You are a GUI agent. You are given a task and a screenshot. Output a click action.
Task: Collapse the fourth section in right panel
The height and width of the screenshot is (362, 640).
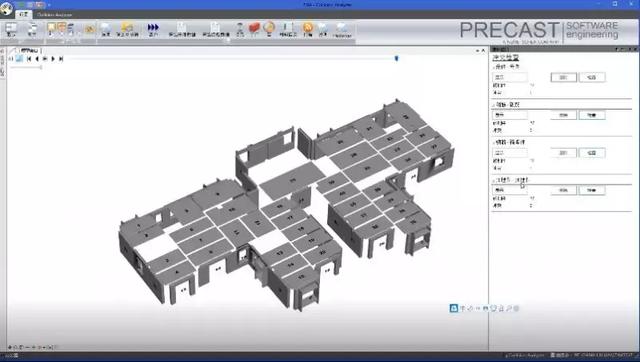(x=494, y=180)
